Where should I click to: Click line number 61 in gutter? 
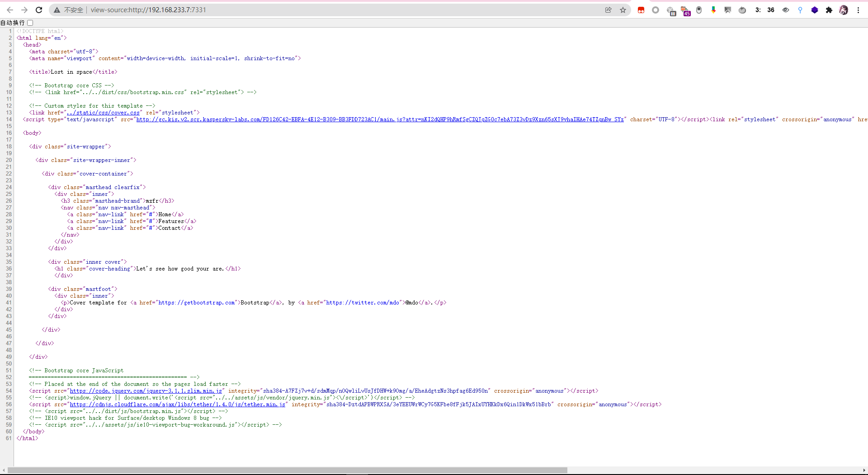click(x=9, y=438)
